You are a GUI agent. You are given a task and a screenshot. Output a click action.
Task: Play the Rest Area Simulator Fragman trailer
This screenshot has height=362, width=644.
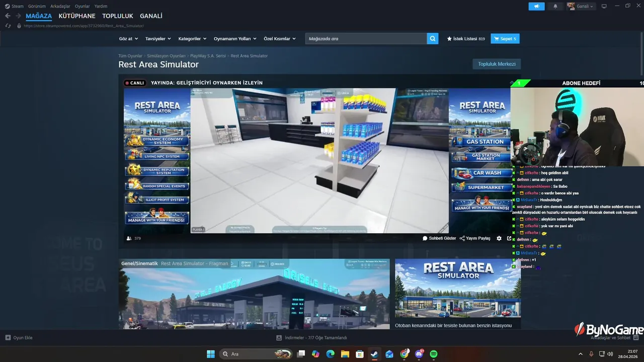[x=254, y=294]
